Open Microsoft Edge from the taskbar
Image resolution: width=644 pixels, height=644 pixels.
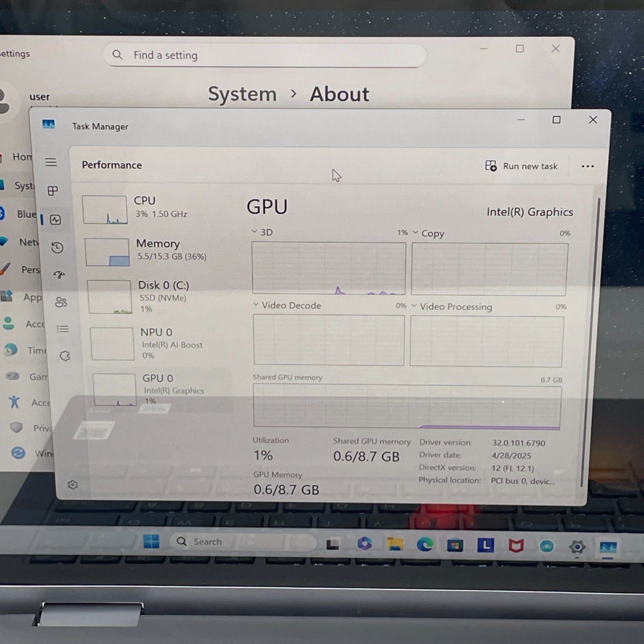click(x=425, y=545)
